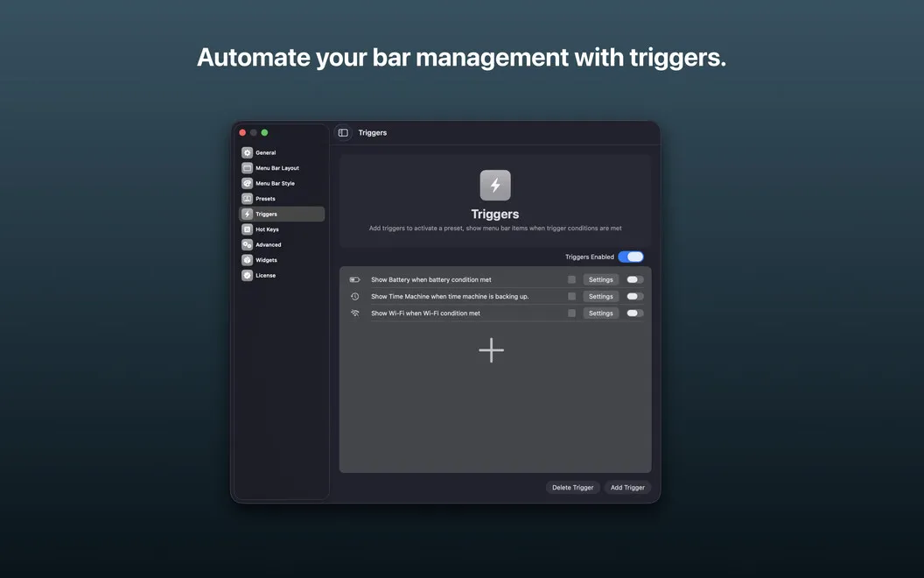Image resolution: width=924 pixels, height=578 pixels.
Task: Click the Triggers title in the window toolbar
Action: [373, 133]
